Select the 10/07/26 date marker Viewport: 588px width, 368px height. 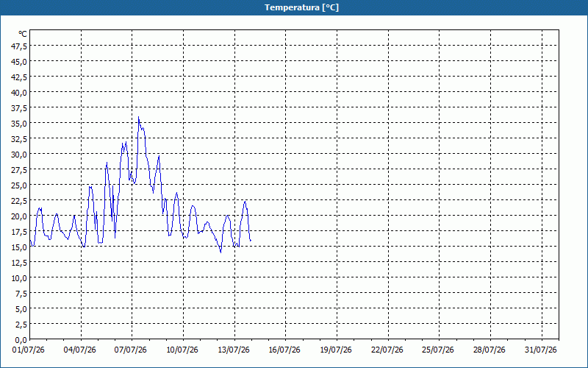click(182, 350)
